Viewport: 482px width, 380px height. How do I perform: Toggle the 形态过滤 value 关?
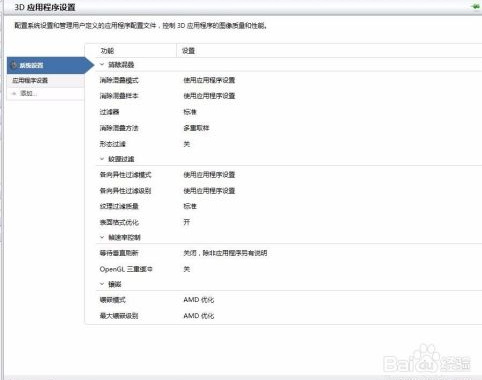pos(187,144)
